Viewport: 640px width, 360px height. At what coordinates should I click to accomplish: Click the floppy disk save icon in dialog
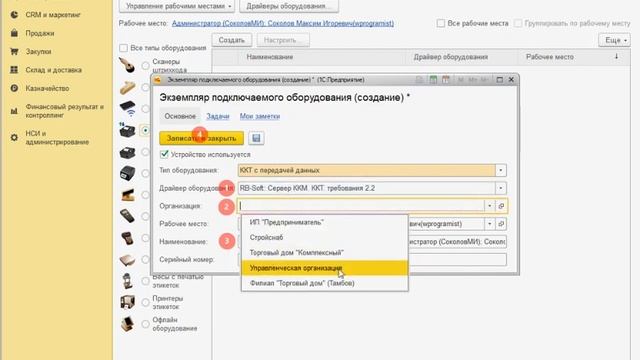pos(256,138)
